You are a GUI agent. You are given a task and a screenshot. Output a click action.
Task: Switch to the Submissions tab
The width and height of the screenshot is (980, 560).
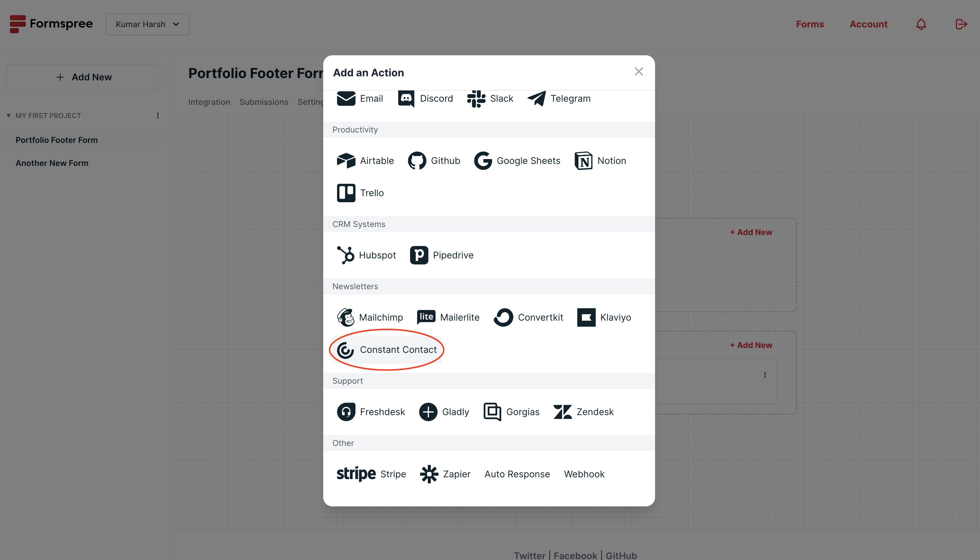click(264, 102)
